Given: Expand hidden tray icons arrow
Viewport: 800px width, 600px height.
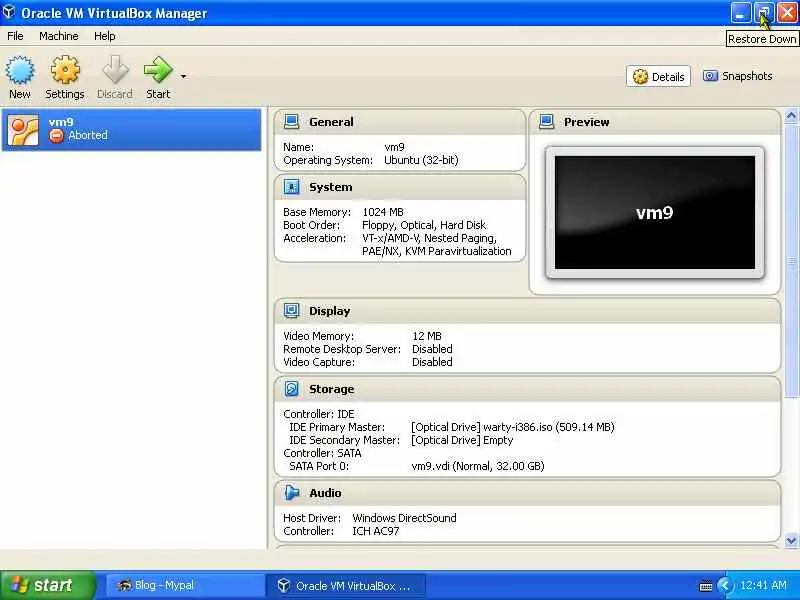Looking at the screenshot, I should [x=724, y=585].
